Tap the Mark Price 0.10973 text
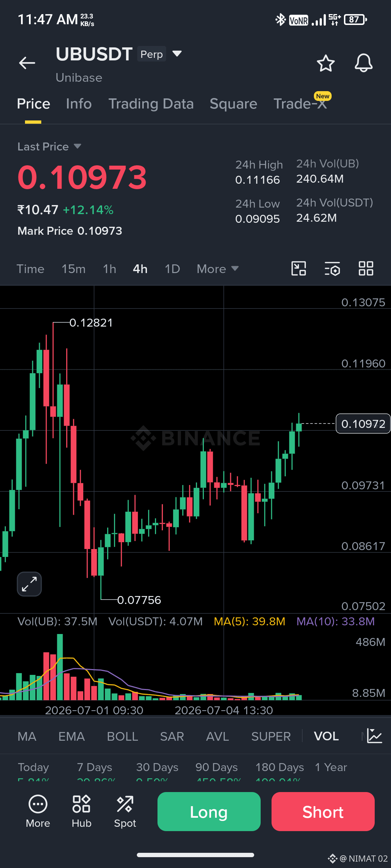This screenshot has height=868, width=391. pyautogui.click(x=70, y=231)
